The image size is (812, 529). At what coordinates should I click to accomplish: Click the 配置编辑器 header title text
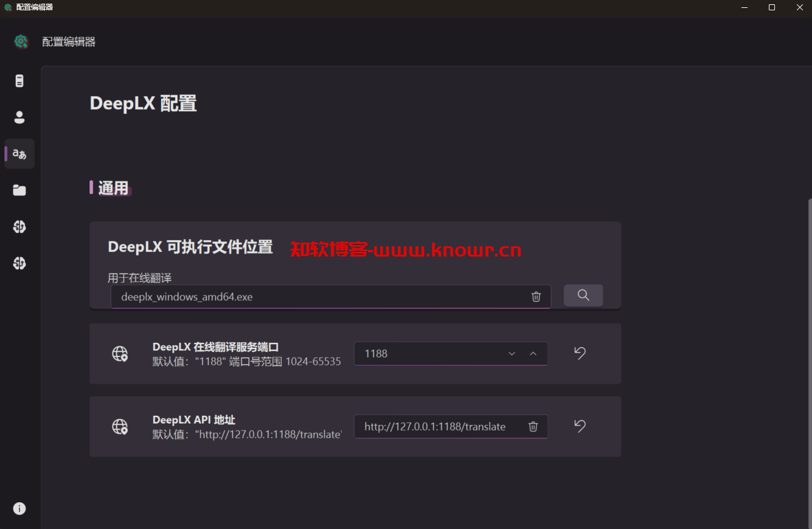pyautogui.click(x=69, y=42)
